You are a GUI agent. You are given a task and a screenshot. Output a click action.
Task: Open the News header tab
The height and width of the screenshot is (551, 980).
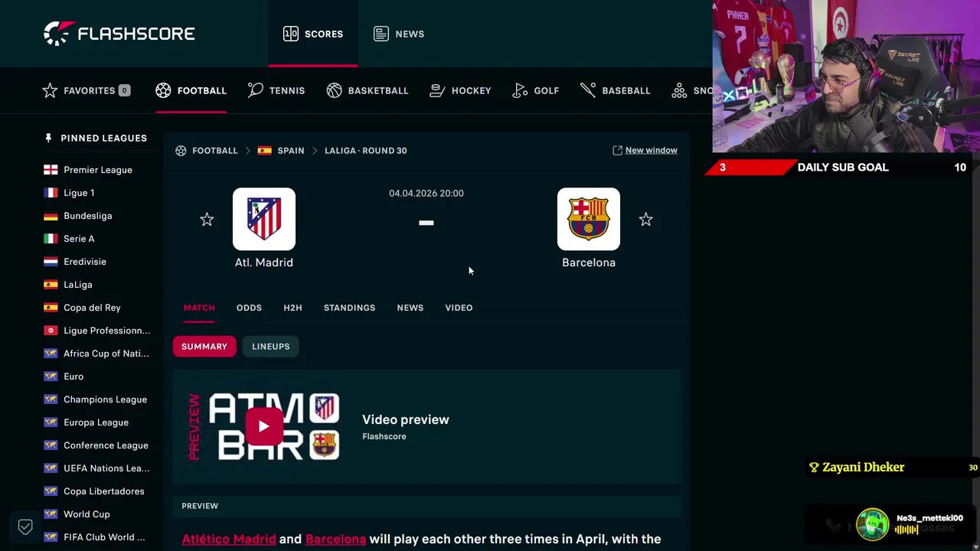point(399,34)
